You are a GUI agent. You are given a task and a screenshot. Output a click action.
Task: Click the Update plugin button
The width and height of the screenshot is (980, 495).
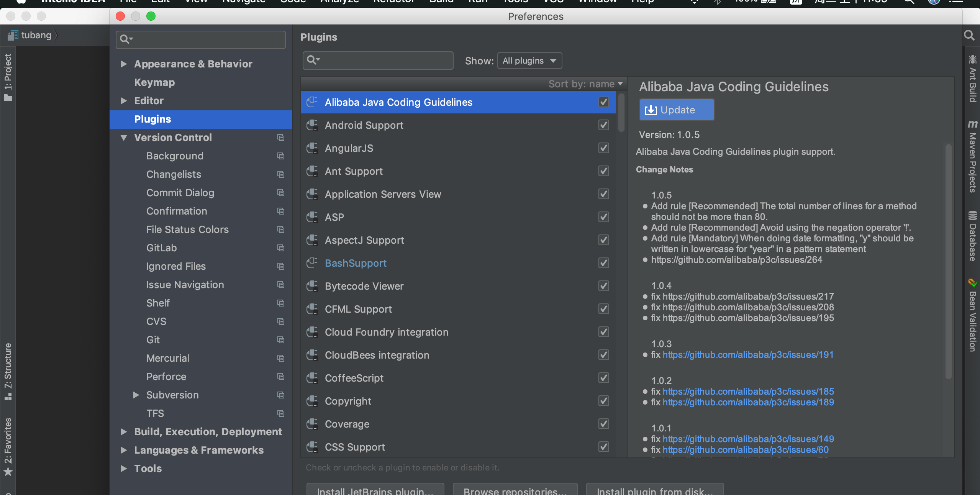677,110
